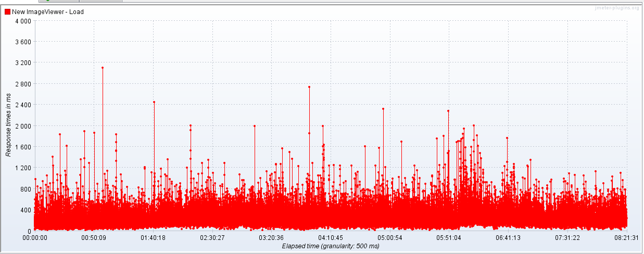Click the '06:41:13' time label

(509, 238)
